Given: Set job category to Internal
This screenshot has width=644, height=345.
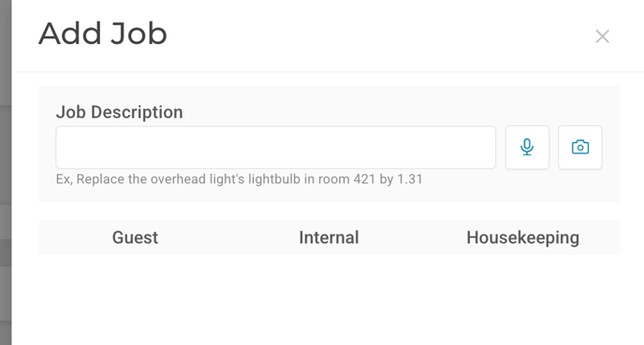Looking at the screenshot, I should 329,237.
